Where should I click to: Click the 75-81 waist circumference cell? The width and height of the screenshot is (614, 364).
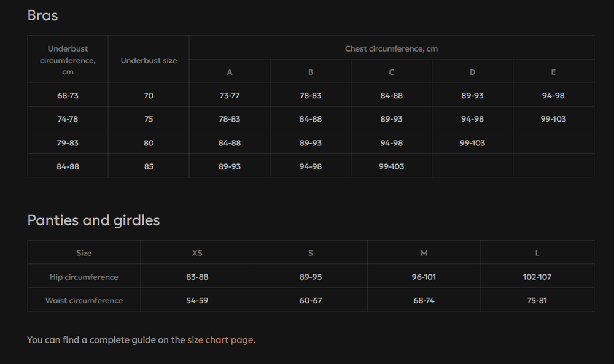click(x=537, y=300)
